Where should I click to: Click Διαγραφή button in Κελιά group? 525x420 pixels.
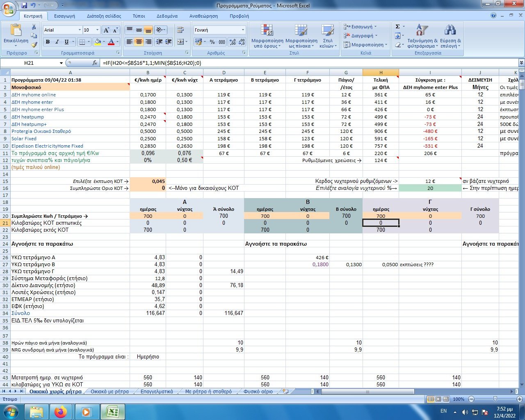coord(361,36)
